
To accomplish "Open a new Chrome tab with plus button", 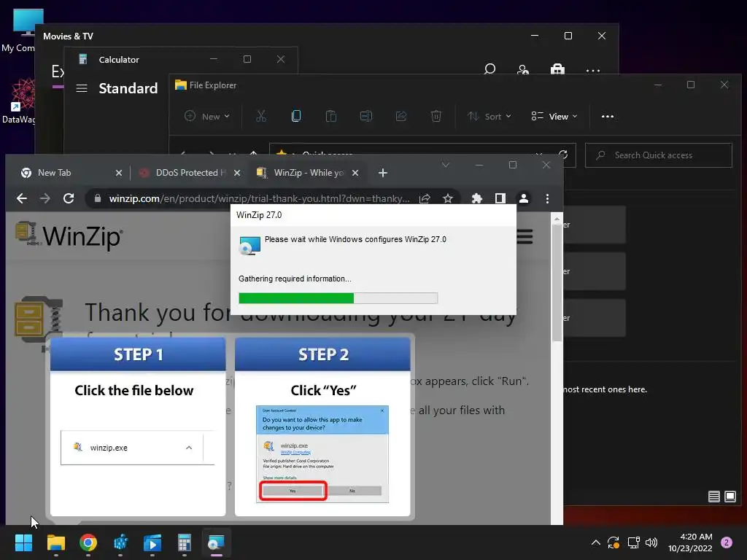I will [382, 173].
